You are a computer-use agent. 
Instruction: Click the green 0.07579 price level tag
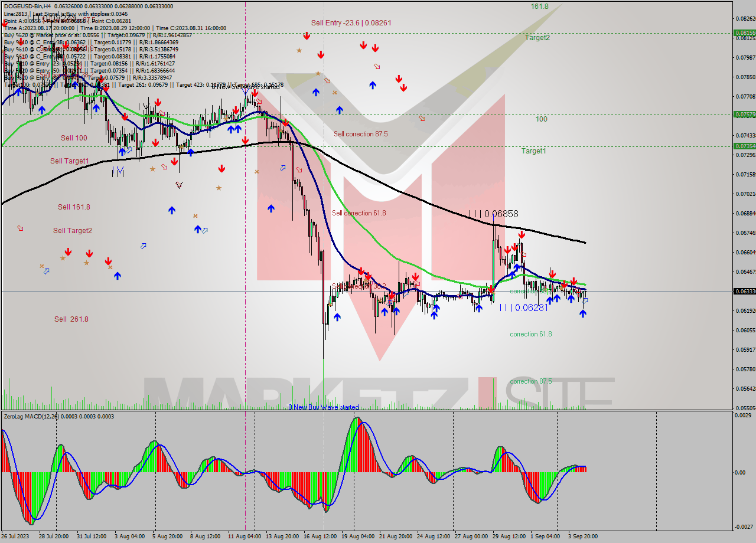(x=745, y=115)
